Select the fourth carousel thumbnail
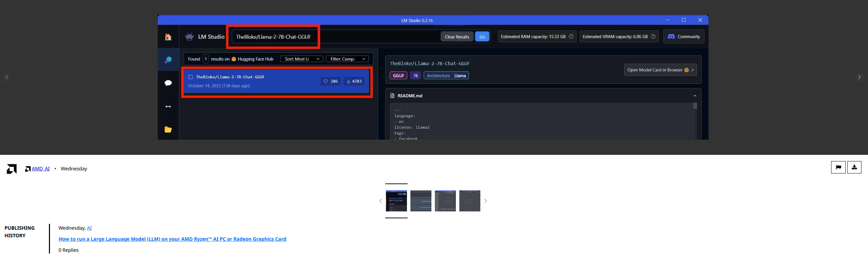868x259 pixels. [x=470, y=201]
